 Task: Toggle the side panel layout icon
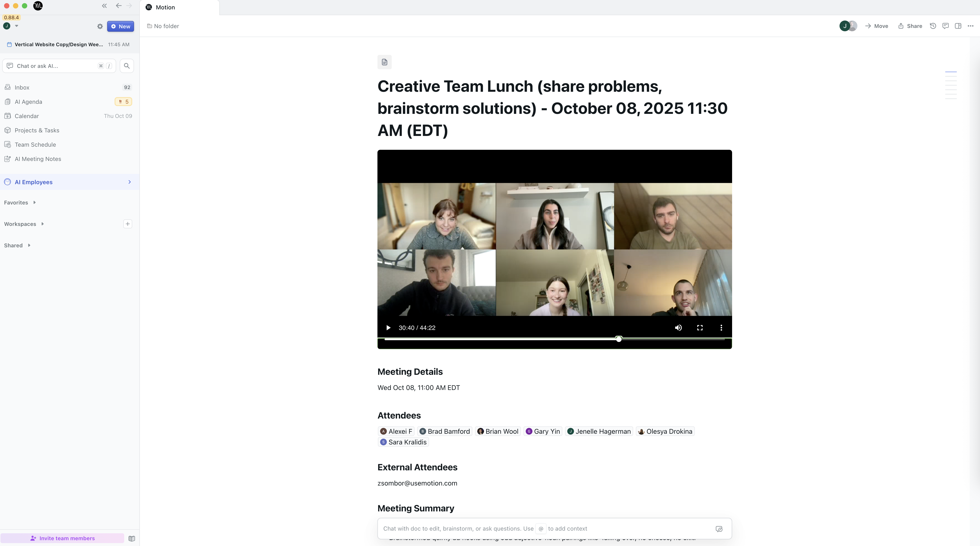[x=958, y=26]
